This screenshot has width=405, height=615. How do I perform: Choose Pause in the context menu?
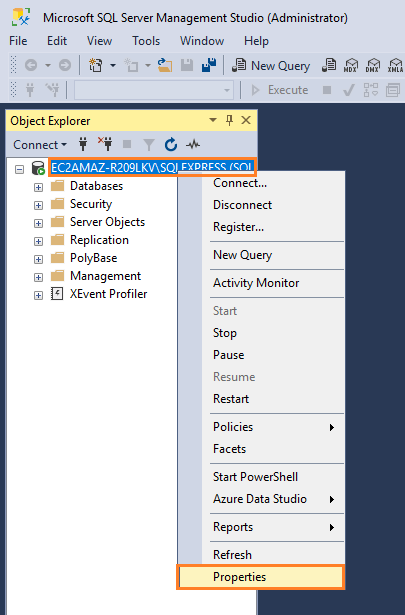coord(262,355)
